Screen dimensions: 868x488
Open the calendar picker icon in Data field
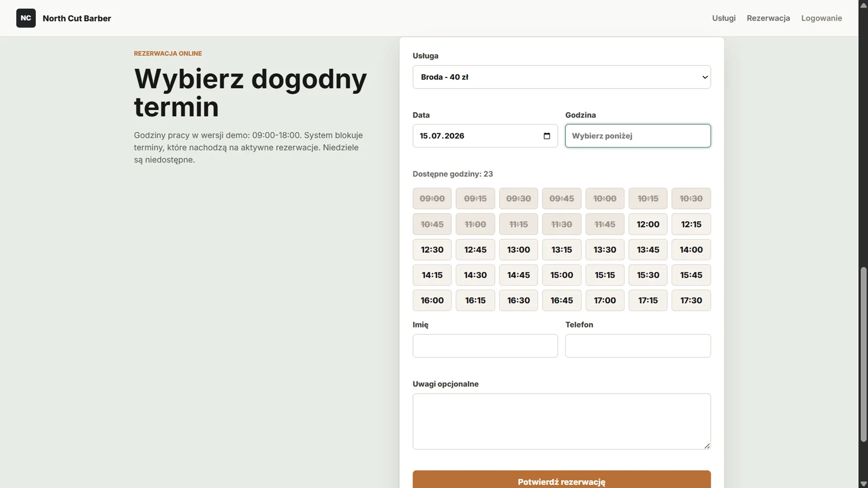pos(547,136)
